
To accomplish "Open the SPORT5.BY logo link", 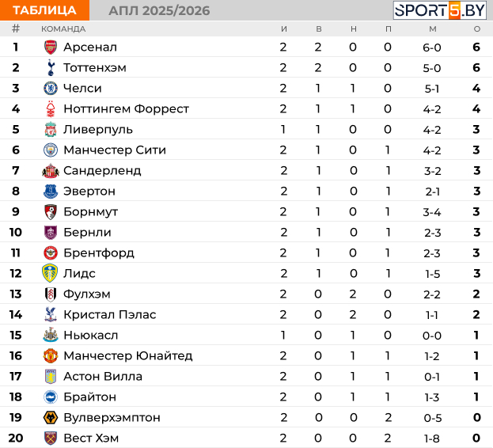I will (x=440, y=10).
